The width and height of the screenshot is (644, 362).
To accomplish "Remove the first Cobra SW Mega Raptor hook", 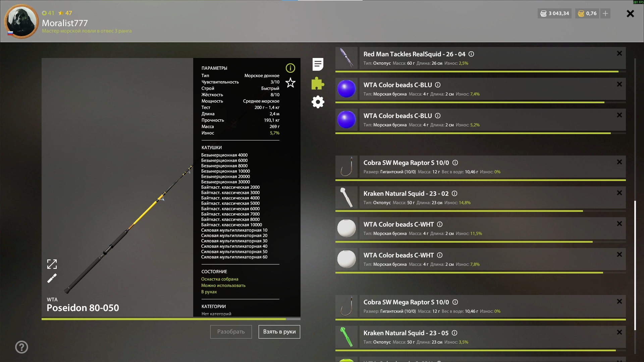I will (619, 162).
